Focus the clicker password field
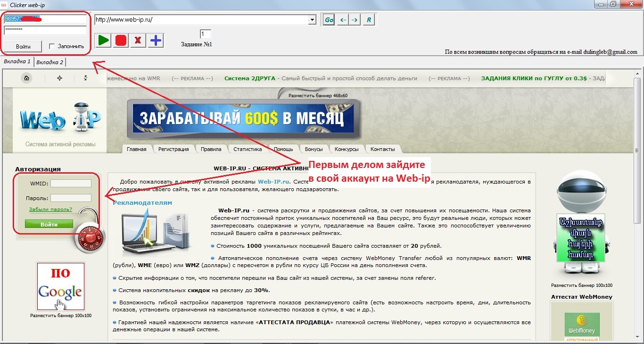This screenshot has width=644, height=344. (x=45, y=30)
